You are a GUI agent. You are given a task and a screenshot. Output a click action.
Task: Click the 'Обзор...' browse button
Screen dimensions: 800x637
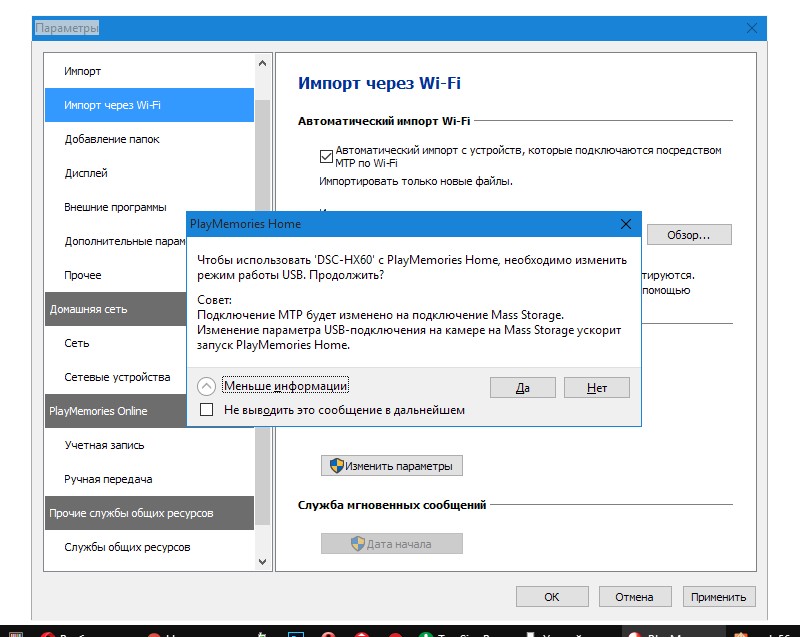(689, 235)
